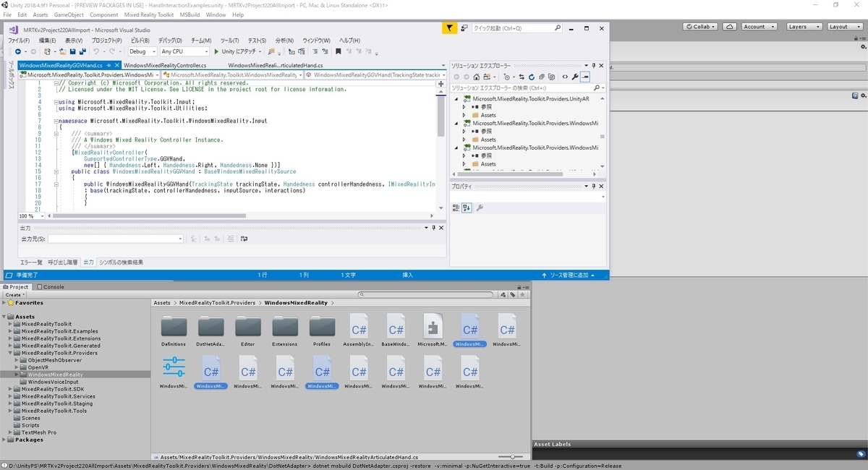Click the filter by type icon in Project panel
Screen dimensions: 868x470
tap(504, 294)
